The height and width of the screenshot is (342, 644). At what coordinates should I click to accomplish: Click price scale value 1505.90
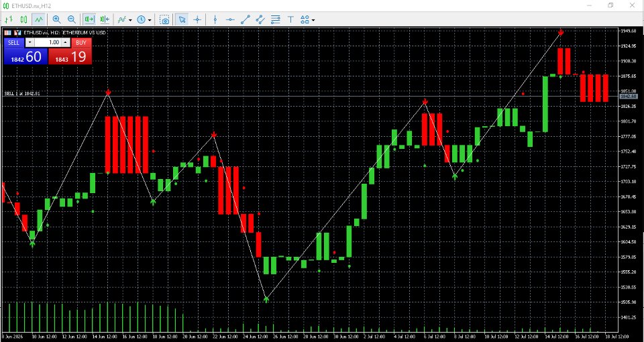coord(629,302)
